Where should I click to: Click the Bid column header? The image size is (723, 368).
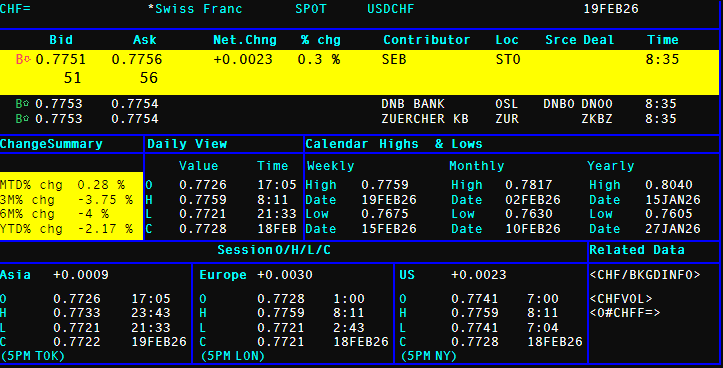pyautogui.click(x=61, y=40)
